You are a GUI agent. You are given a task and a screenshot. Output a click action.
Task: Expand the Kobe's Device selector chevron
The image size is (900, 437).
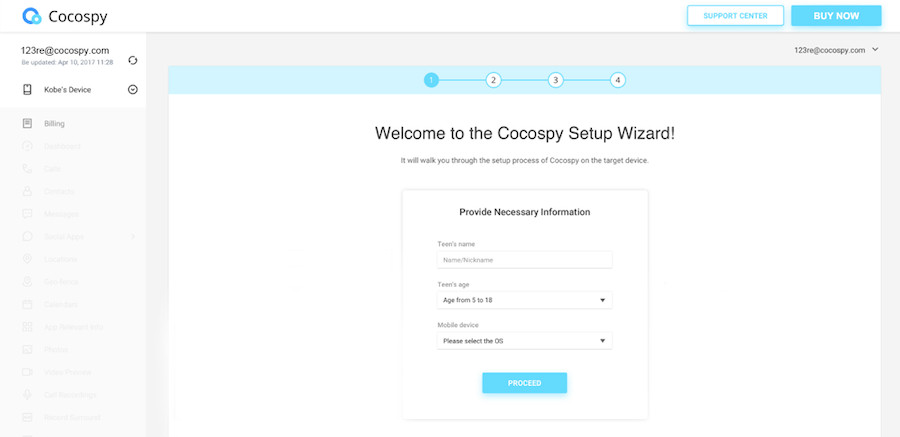(x=133, y=90)
